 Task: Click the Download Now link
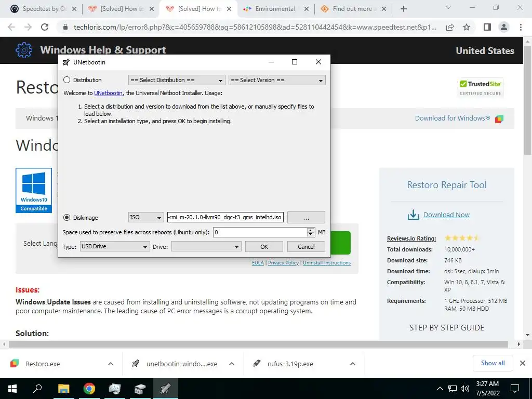tap(446, 215)
